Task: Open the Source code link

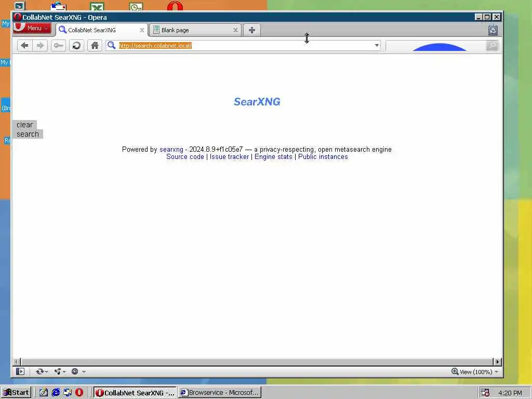Action: click(x=185, y=157)
